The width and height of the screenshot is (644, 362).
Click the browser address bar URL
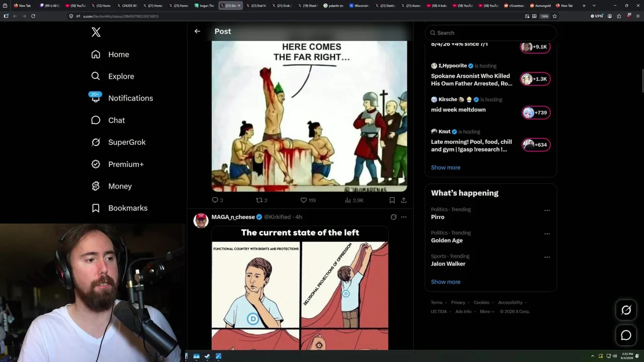[x=121, y=16]
